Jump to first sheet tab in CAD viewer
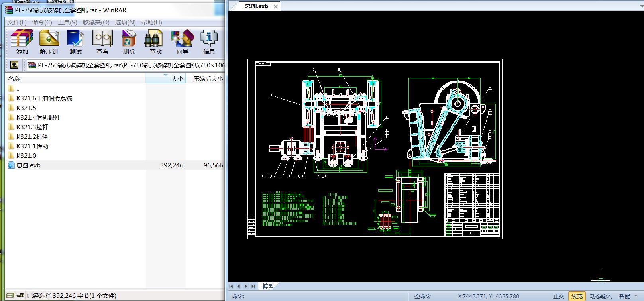The width and height of the screenshot is (644, 301). tap(231, 286)
